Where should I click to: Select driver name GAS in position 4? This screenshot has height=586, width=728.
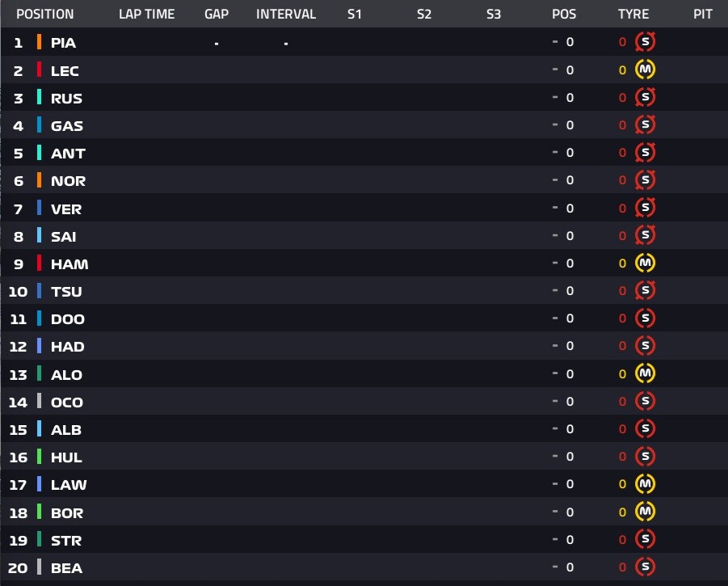[67, 126]
